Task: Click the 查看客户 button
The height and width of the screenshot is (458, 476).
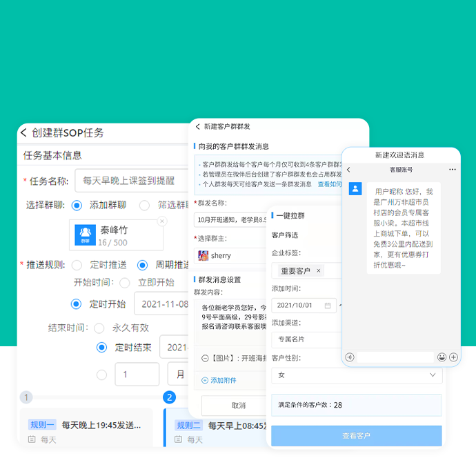Action: pos(356,436)
